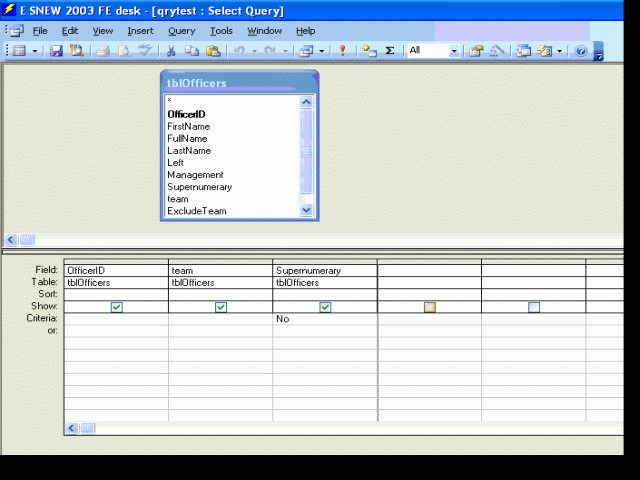Select the asterisk row in tblOfficers
Image resolution: width=640 pixels, height=480 pixels.
tap(232, 100)
